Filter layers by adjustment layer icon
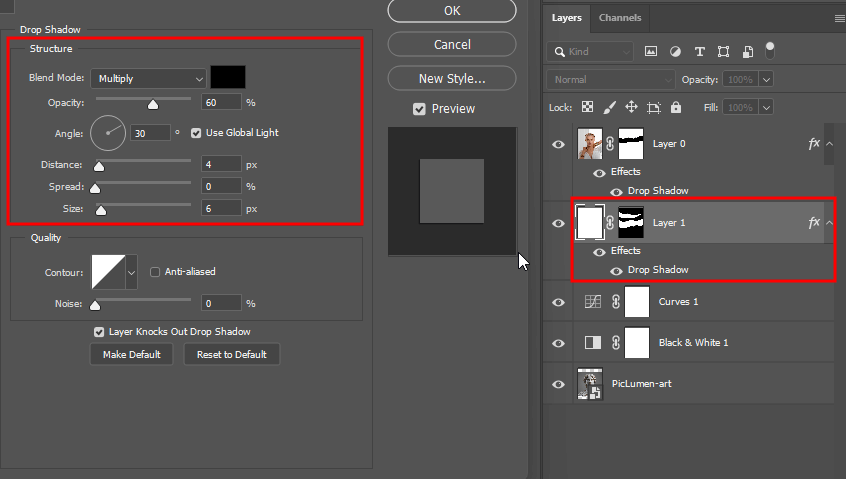Viewport: 846px width, 479px height. (675, 52)
